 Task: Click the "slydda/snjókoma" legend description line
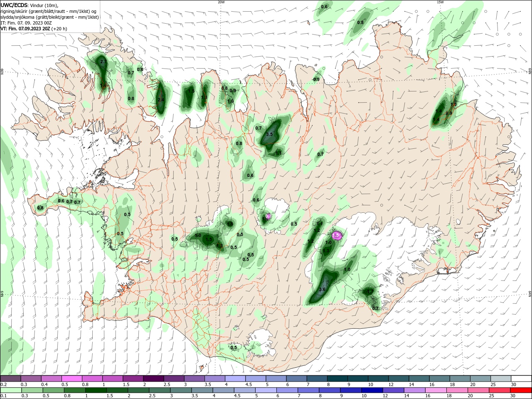pyautogui.click(x=49, y=17)
